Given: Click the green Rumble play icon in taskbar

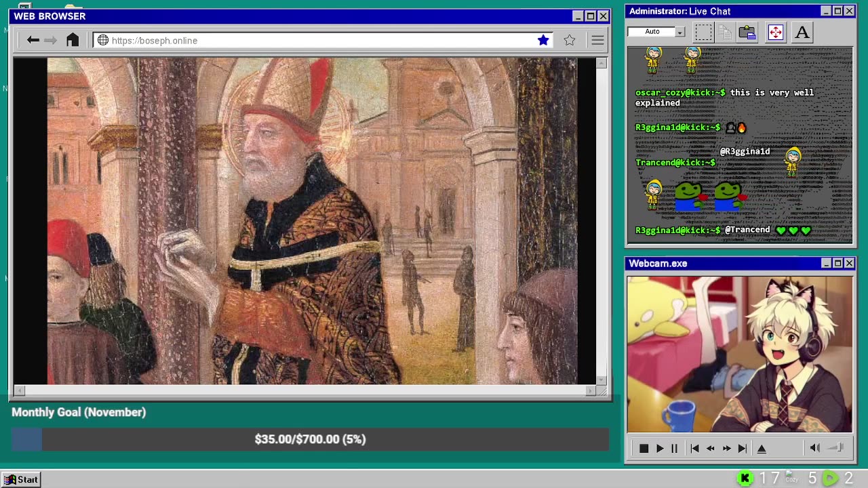Looking at the screenshot, I should 829,479.
